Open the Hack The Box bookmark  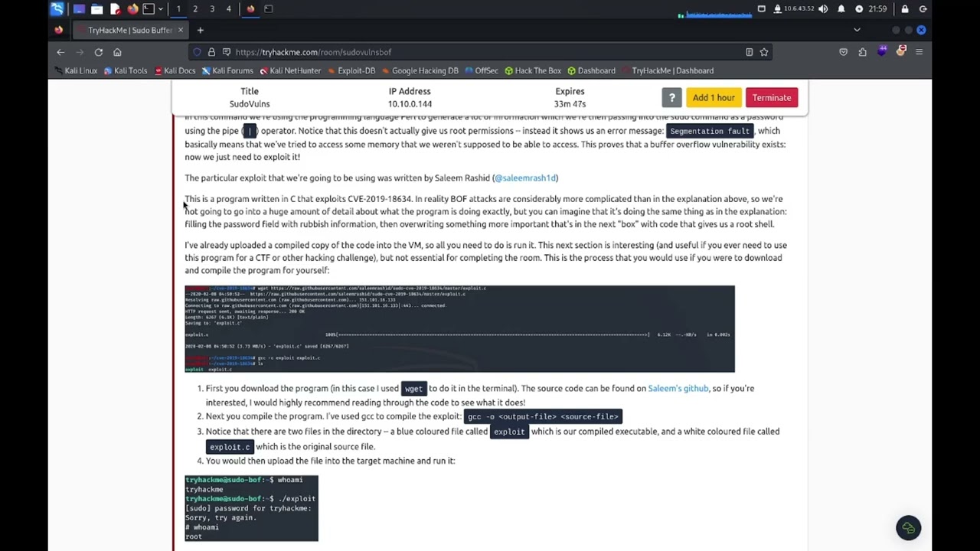[x=533, y=70]
